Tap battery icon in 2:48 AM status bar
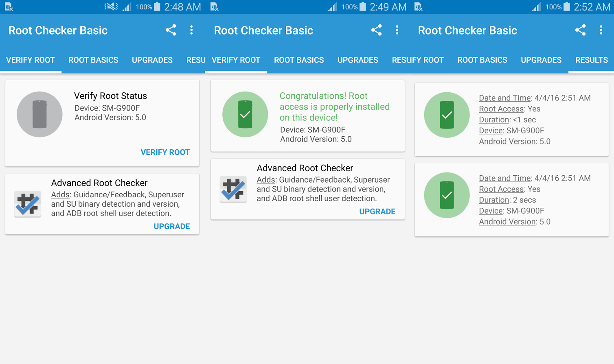This screenshot has height=364, width=614. [157, 7]
